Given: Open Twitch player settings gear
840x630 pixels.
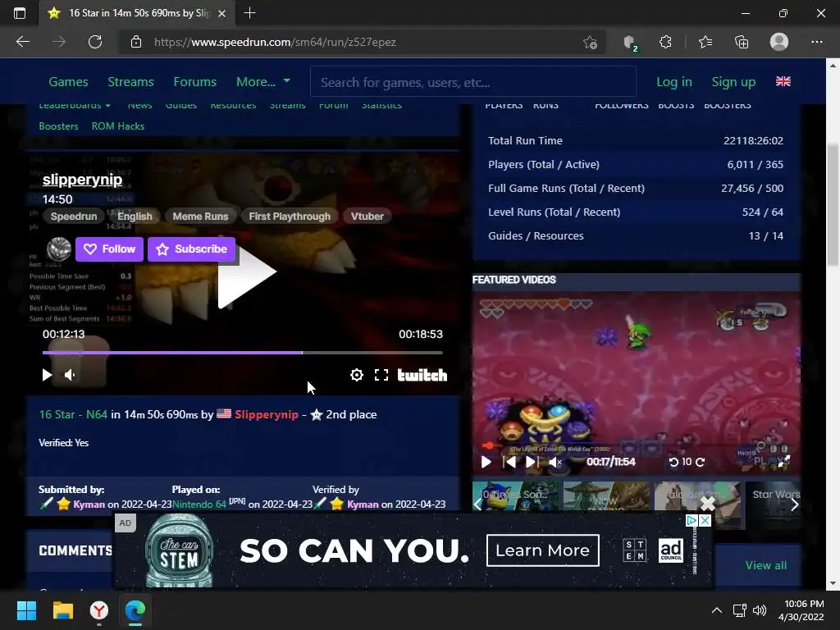Looking at the screenshot, I should click(356, 375).
